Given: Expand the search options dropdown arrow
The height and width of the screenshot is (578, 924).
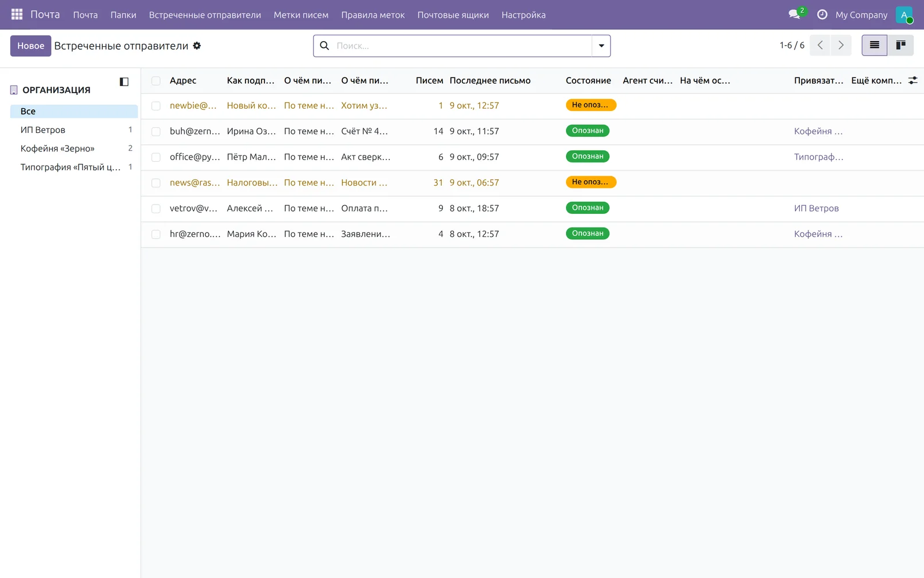Looking at the screenshot, I should (x=601, y=46).
